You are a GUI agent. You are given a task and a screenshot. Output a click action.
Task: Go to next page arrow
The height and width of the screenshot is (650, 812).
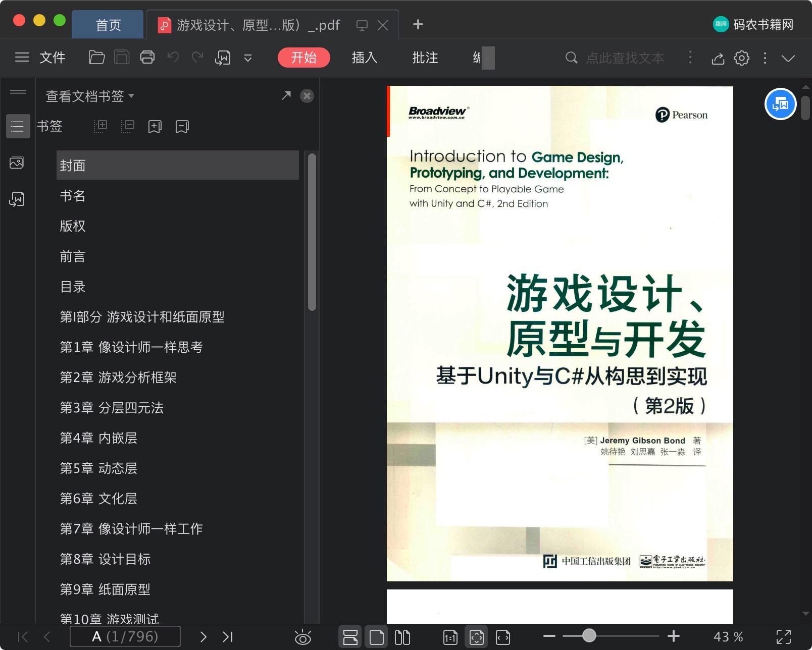[204, 637]
